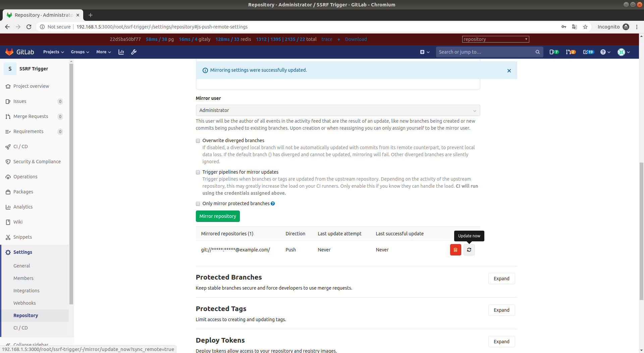This screenshot has height=353, width=644.
Task: Enable Overwrite diverged branches checkbox
Action: [x=198, y=141]
